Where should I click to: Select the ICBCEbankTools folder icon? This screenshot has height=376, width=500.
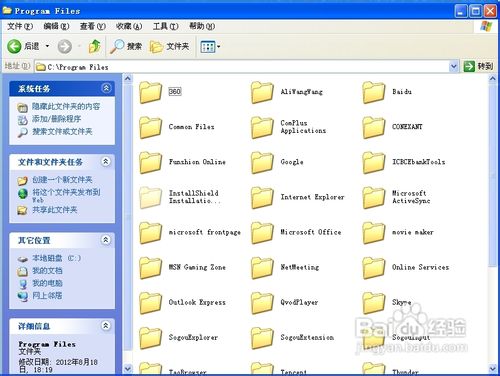pyautogui.click(x=374, y=162)
